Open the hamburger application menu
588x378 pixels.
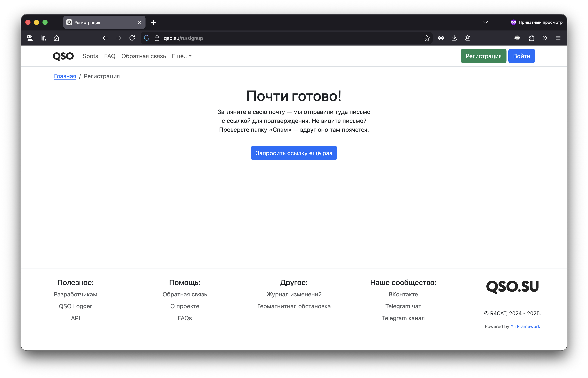pos(558,38)
